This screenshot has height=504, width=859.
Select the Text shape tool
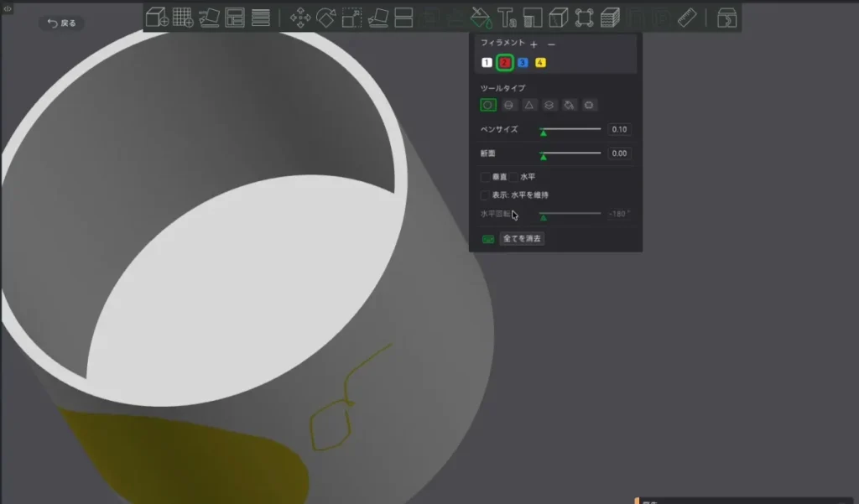[x=507, y=18]
